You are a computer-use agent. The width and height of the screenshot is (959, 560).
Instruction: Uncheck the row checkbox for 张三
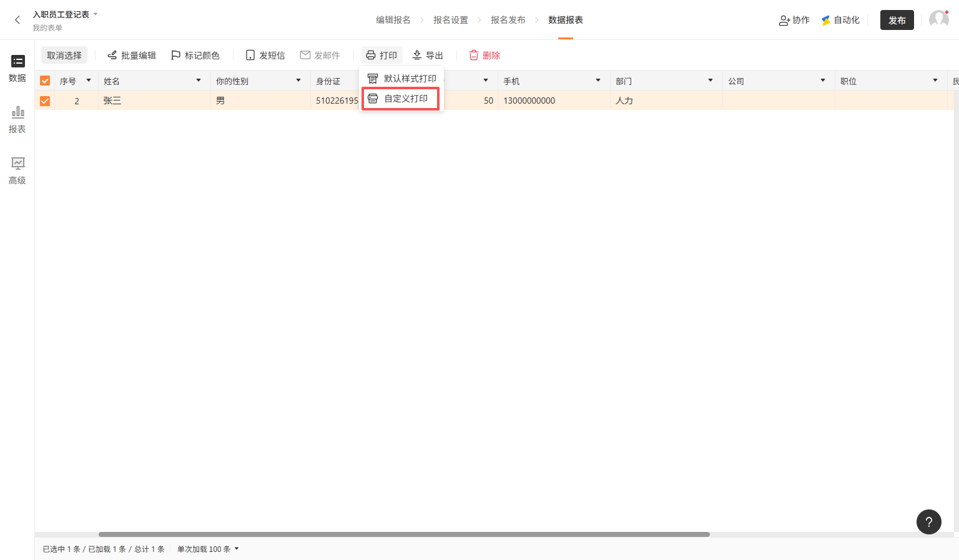[45, 101]
